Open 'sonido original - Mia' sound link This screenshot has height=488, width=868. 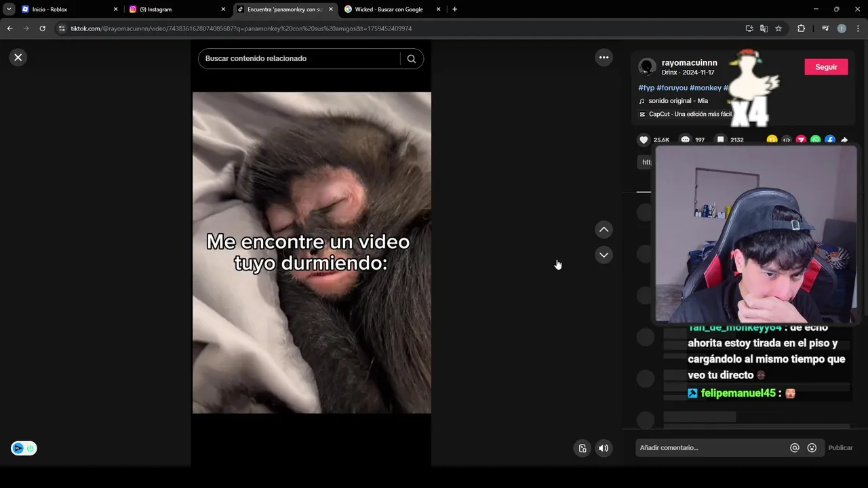point(678,101)
